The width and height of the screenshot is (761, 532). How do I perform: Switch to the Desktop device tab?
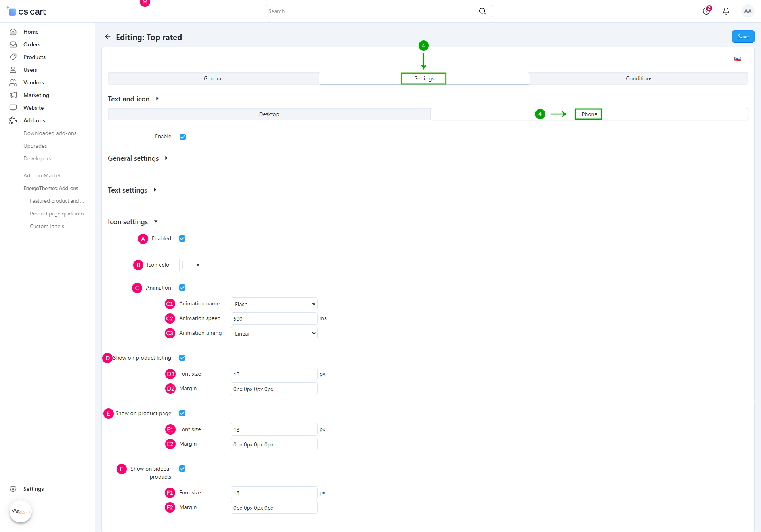pos(269,114)
